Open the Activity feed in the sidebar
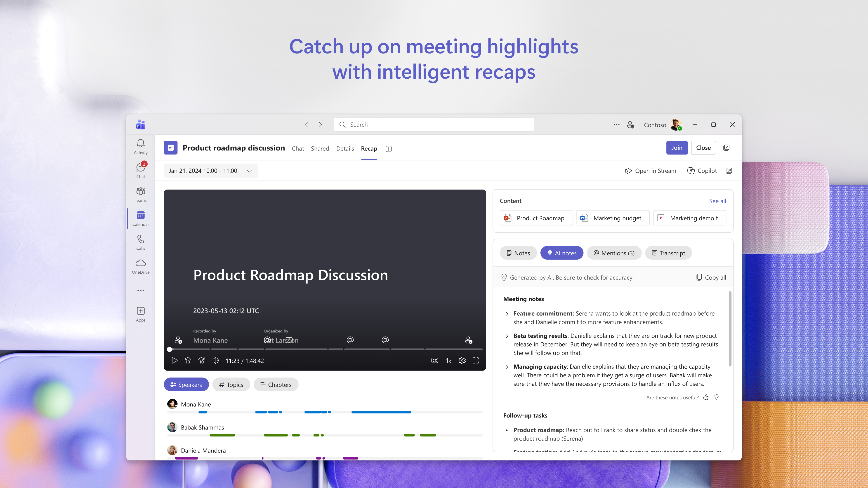Viewport: 868px width, 488px height. (x=141, y=145)
